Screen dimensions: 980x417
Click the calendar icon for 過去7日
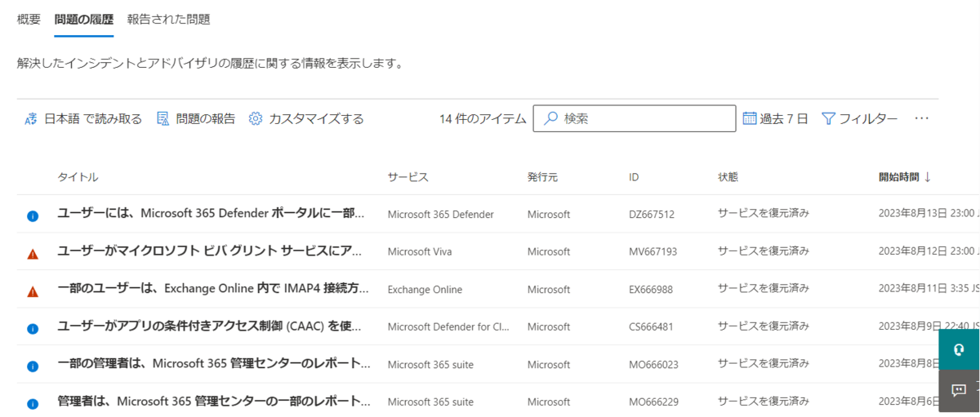click(x=750, y=118)
